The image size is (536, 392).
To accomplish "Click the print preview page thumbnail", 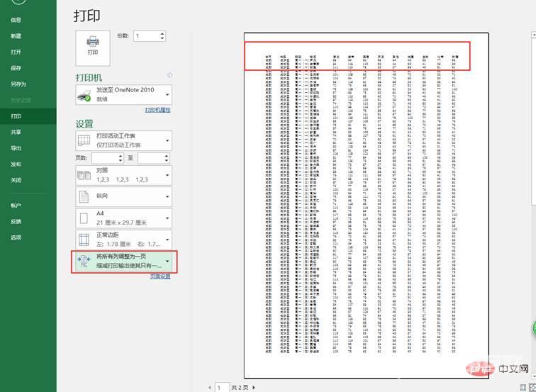I will (x=366, y=206).
